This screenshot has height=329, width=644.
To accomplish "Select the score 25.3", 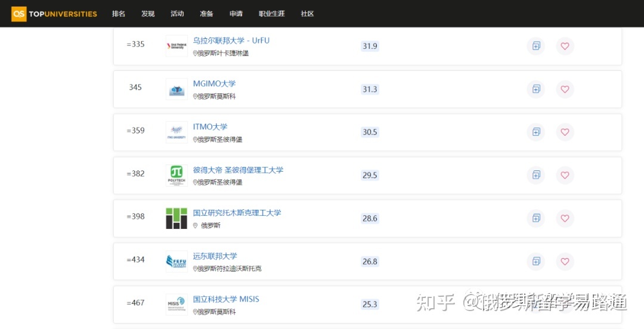I will point(370,305).
